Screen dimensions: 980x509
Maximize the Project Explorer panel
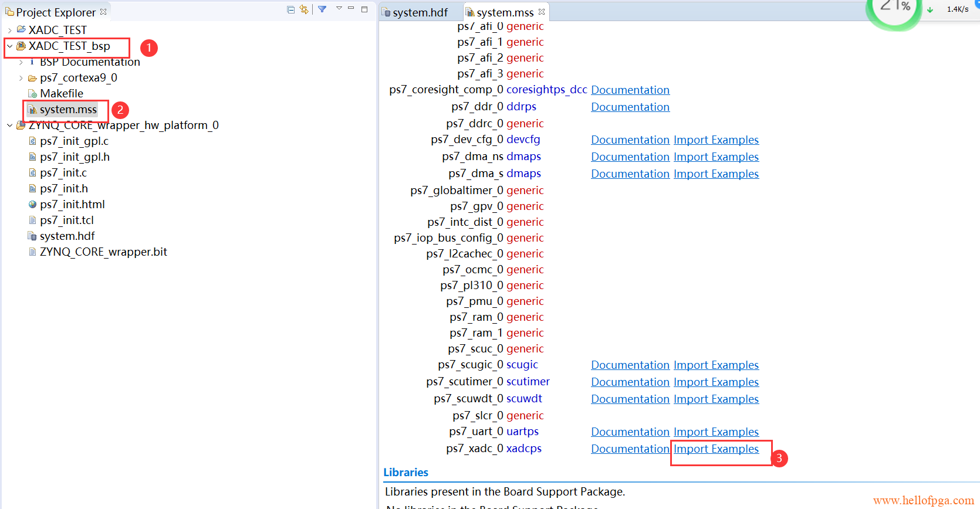point(364,9)
